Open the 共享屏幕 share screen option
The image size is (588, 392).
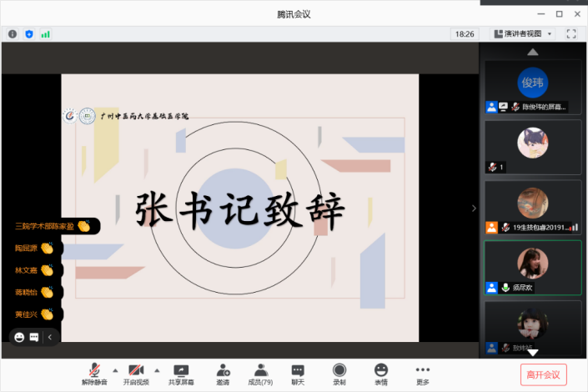(x=181, y=374)
